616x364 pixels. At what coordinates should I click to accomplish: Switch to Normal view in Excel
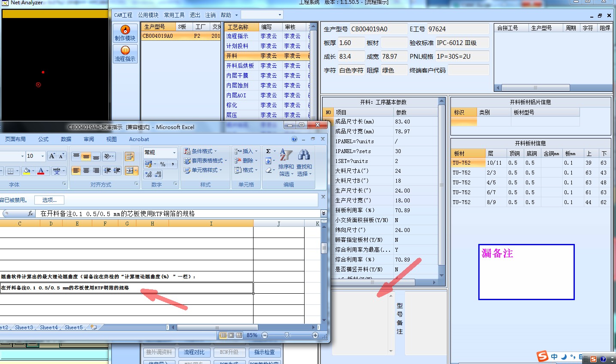223,335
